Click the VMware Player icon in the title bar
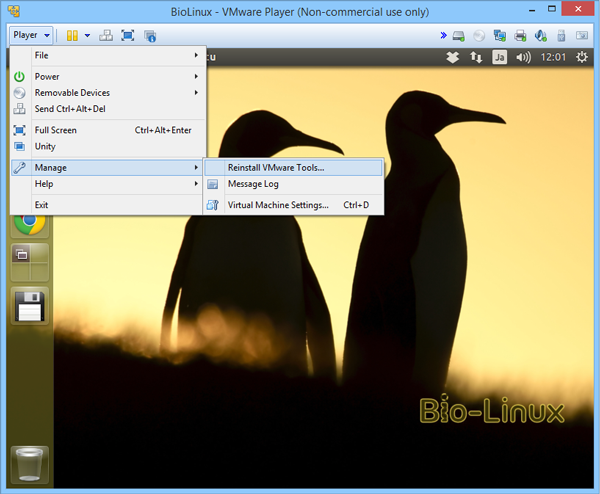The width and height of the screenshot is (600, 494). point(14,11)
